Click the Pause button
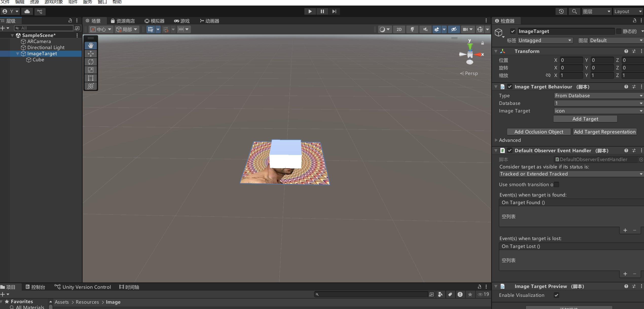Screen dimensions: 644x309 (322, 11)
